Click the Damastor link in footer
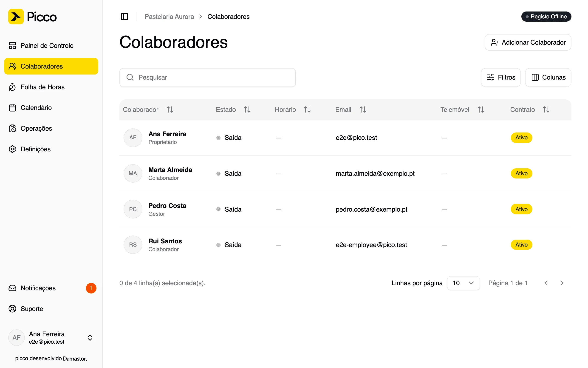This screenshot has height=368, width=588. [x=75, y=359]
